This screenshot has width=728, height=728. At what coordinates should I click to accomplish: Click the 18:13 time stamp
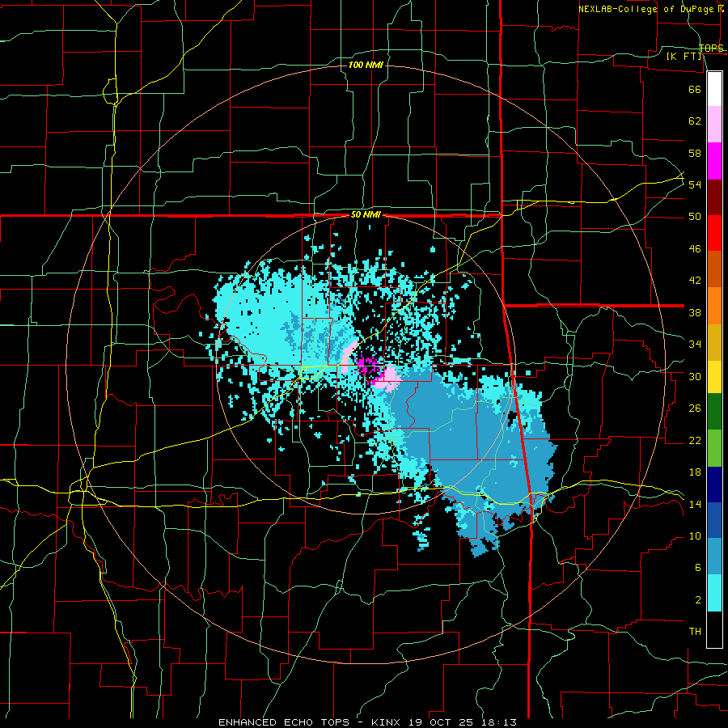(500, 722)
